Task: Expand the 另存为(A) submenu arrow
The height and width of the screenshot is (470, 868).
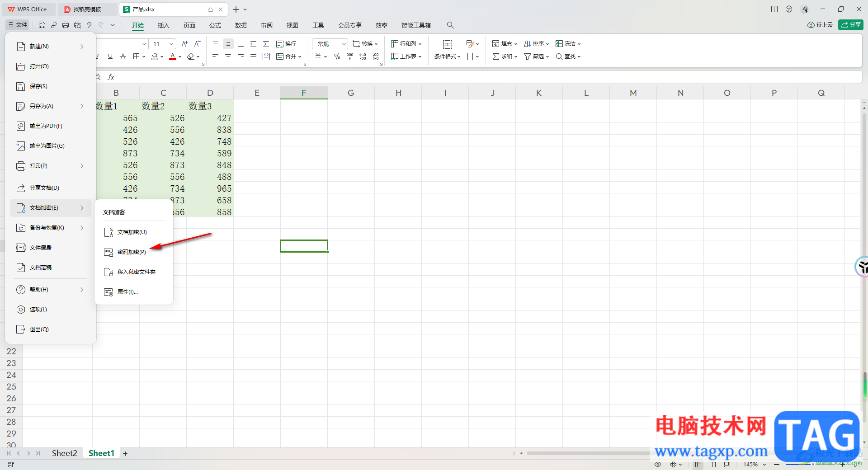Action: (82, 106)
